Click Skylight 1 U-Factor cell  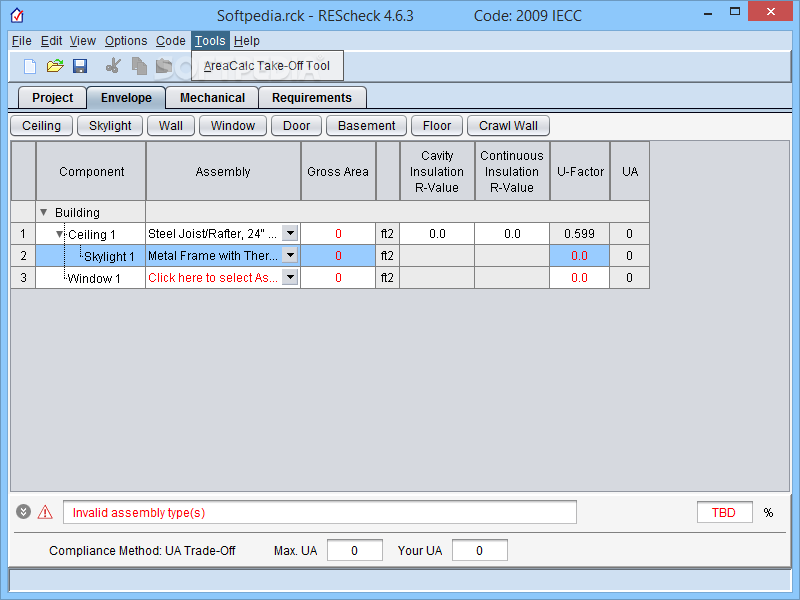click(579, 256)
